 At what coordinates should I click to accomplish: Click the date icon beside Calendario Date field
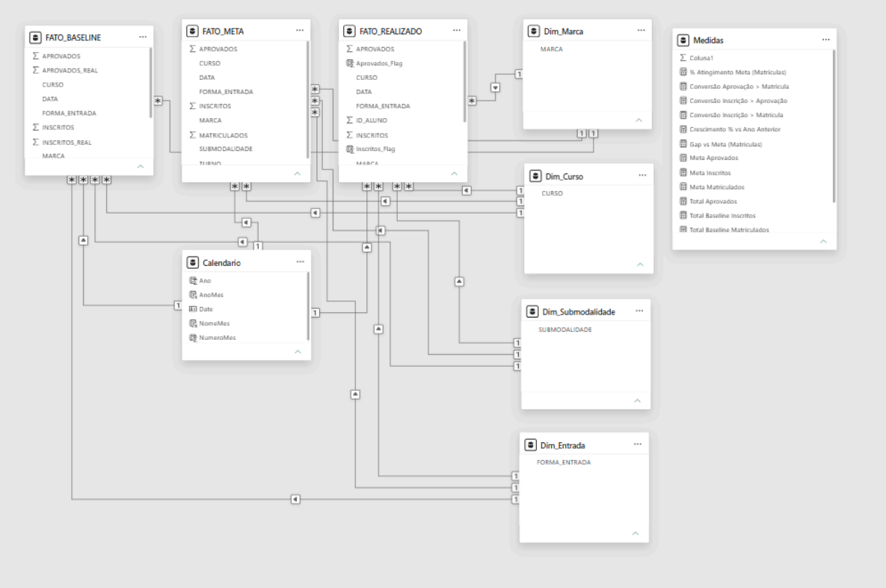(193, 309)
